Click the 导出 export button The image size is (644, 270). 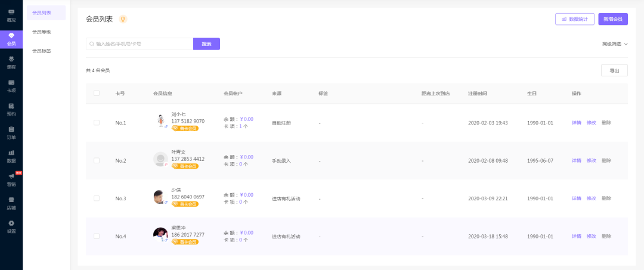[x=614, y=70]
